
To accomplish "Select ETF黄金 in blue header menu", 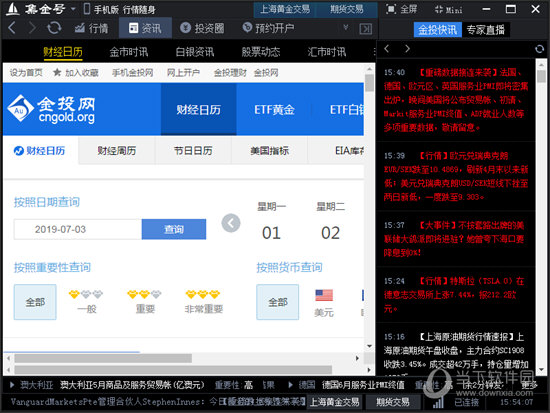I will (274, 109).
